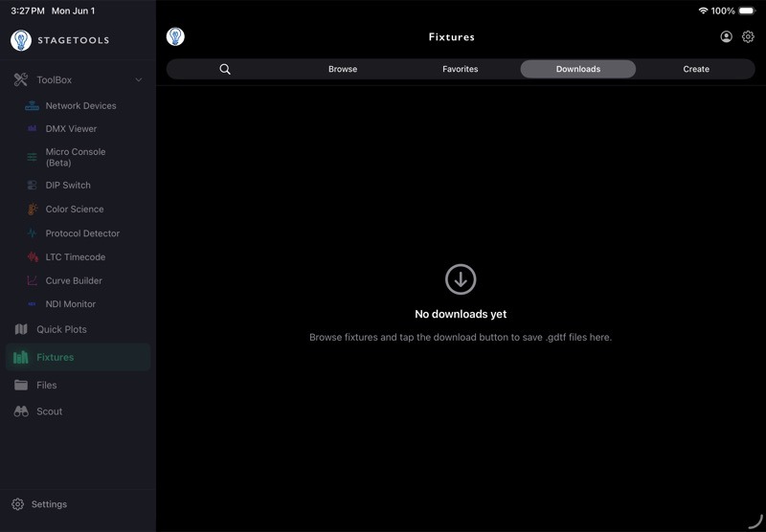This screenshot has width=766, height=532.
Task: Click the Wi-Fi status icon
Action: (703, 11)
